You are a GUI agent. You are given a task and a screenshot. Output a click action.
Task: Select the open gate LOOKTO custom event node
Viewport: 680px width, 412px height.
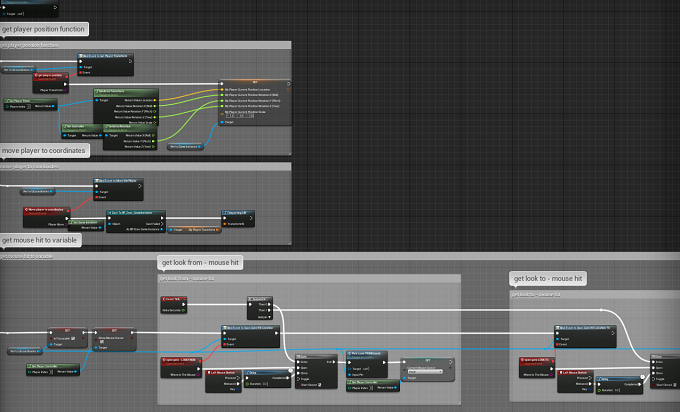[x=537, y=367]
